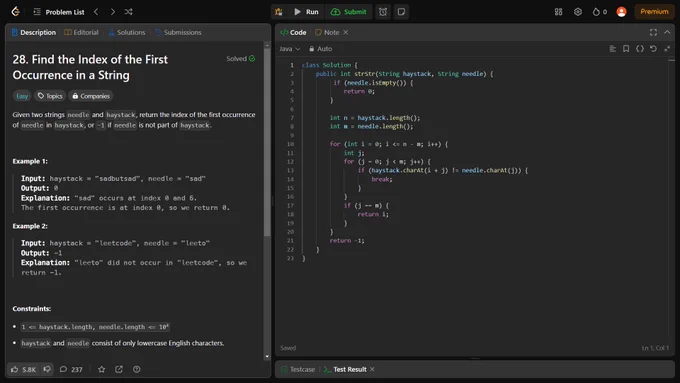Screen dimensions: 680x383
Task: Open the Java language dropdown
Action: click(290, 49)
